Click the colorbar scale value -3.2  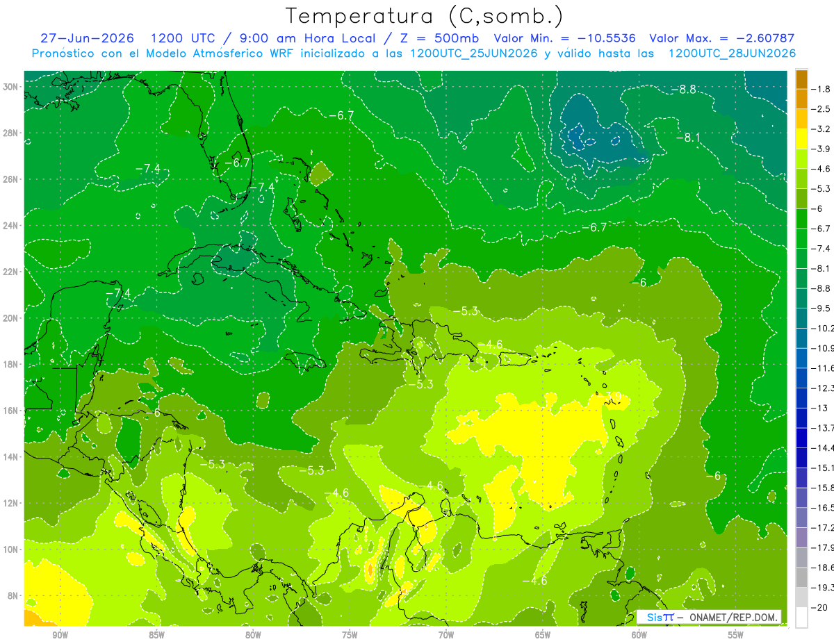click(821, 129)
